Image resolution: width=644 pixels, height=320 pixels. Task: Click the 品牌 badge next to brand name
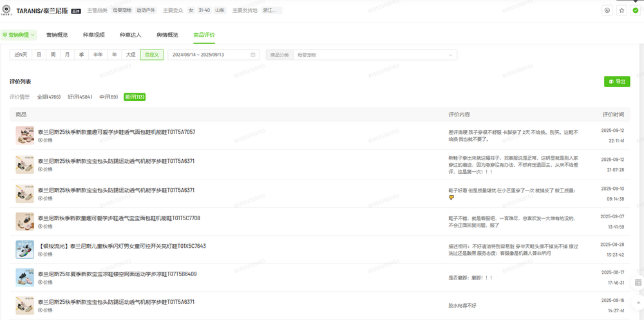coord(76,11)
